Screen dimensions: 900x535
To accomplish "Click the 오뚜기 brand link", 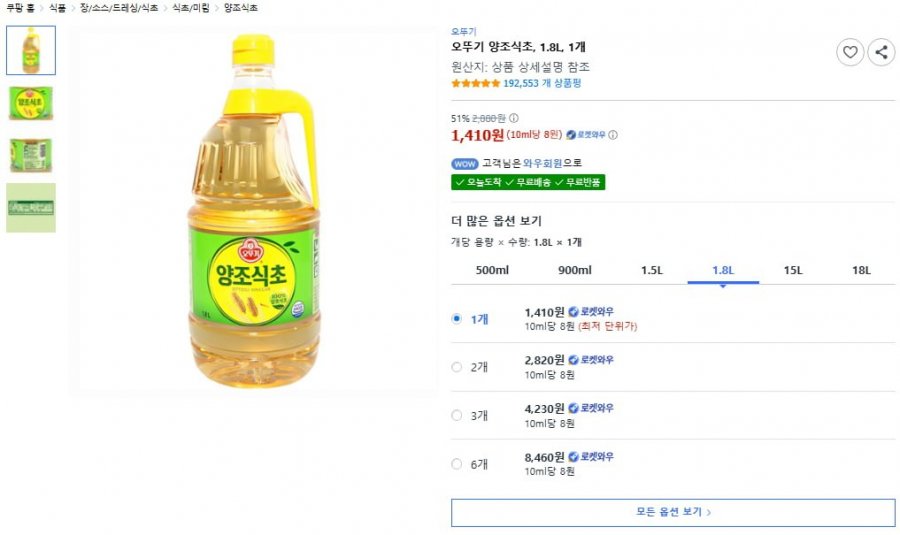I will coord(464,32).
